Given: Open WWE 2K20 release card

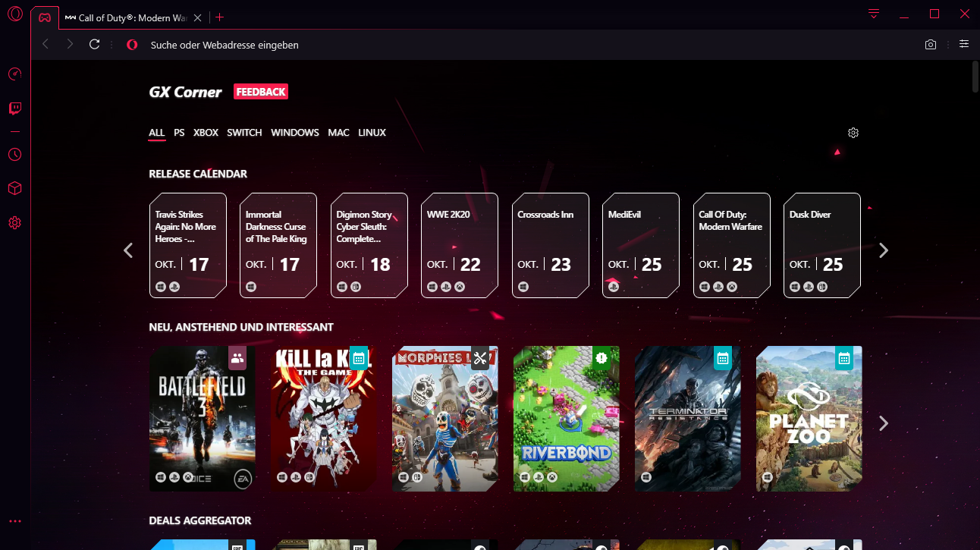Looking at the screenshot, I should 460,246.
